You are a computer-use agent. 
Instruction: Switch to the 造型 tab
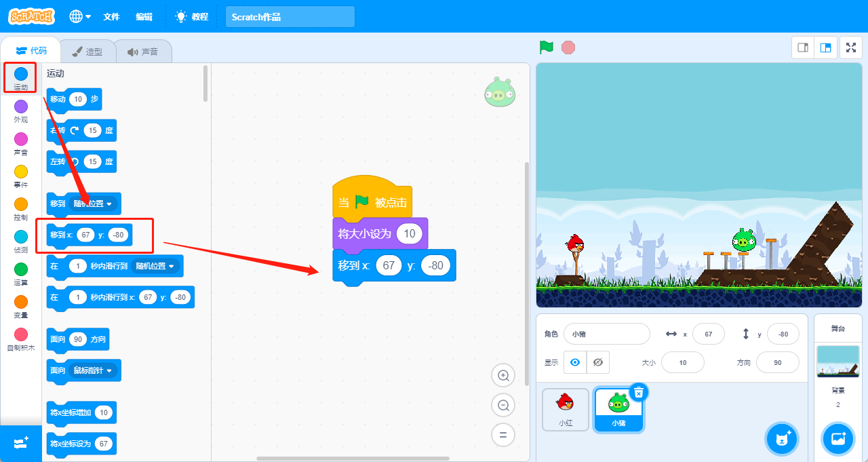click(x=87, y=52)
